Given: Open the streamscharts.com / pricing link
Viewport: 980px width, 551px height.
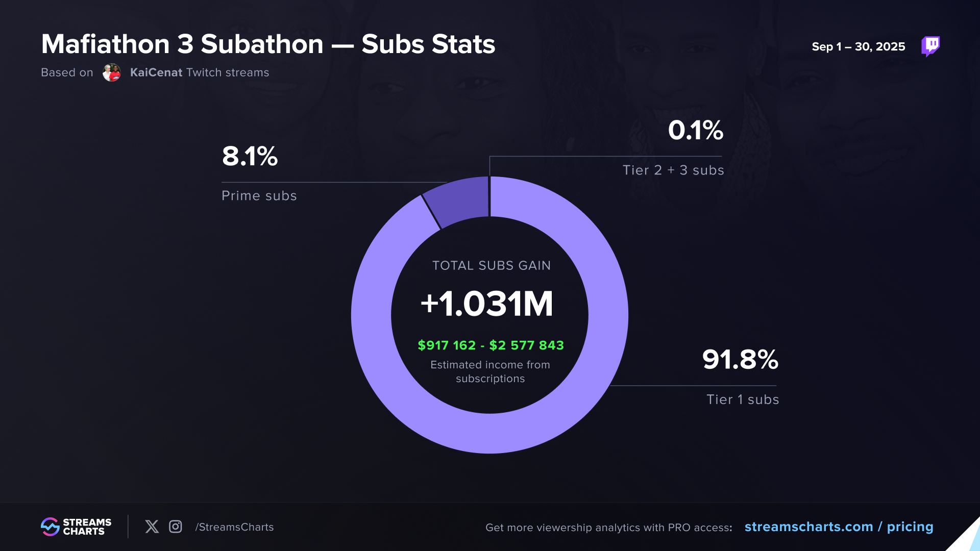Looking at the screenshot, I should (839, 527).
